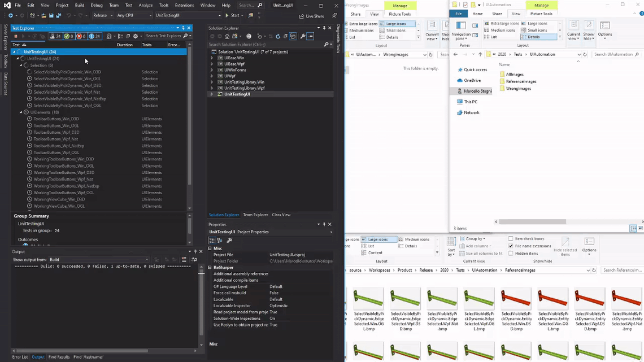Image resolution: width=644 pixels, height=362 pixels.
Task: Click the Solution Explorer Properties wrench icon
Action: click(303, 36)
